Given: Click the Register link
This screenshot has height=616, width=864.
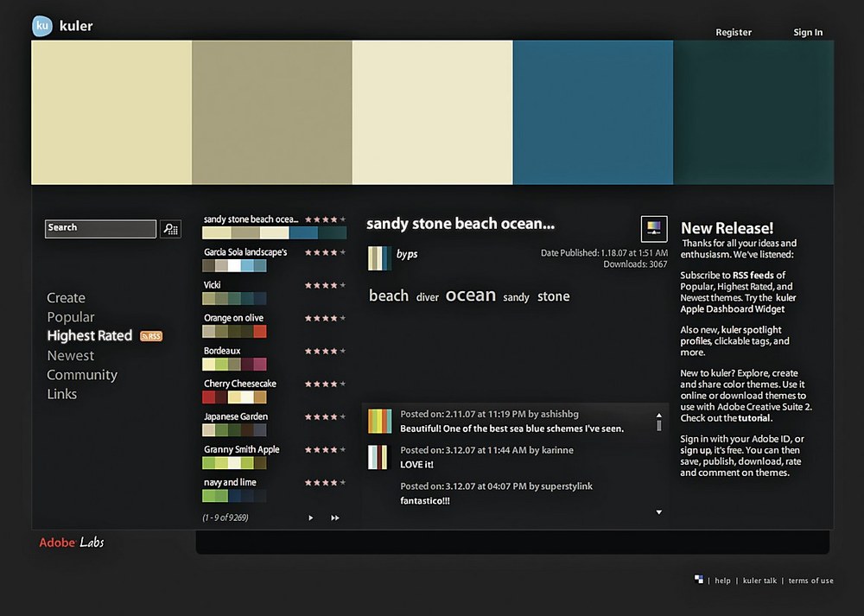Looking at the screenshot, I should 734,33.
